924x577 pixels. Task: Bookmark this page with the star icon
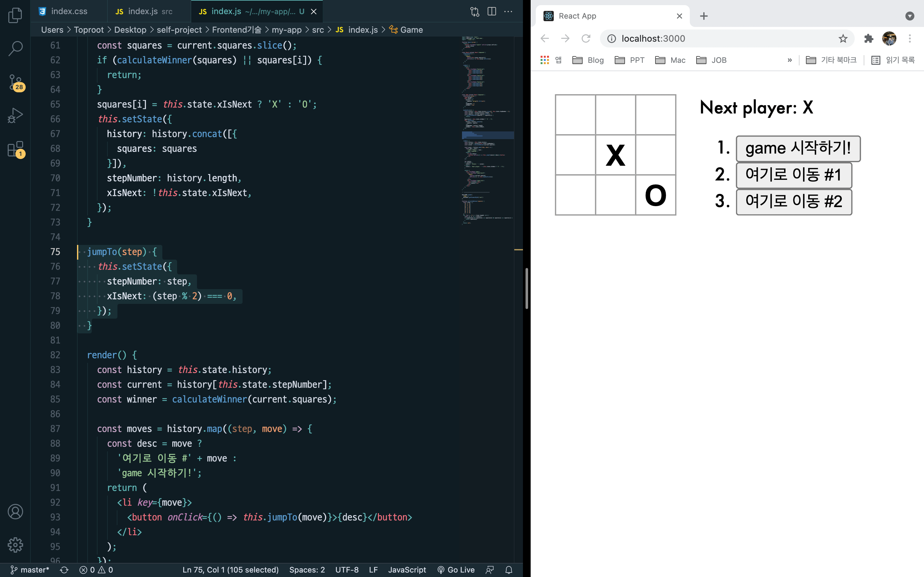(x=843, y=38)
